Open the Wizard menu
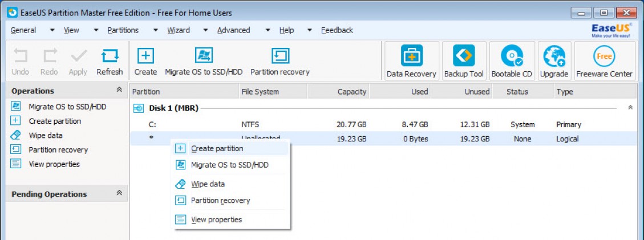644x240 pixels. pyautogui.click(x=178, y=30)
